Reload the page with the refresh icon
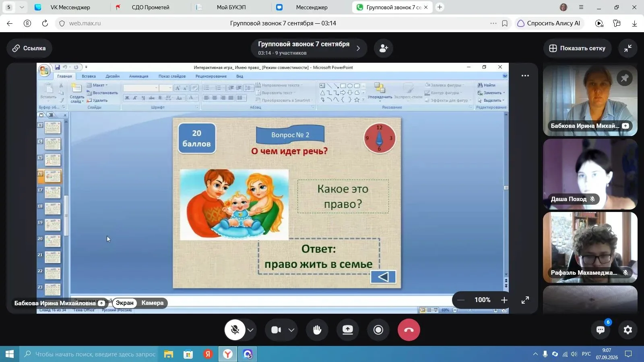Screen dimensions: 644x362 tap(45, 23)
